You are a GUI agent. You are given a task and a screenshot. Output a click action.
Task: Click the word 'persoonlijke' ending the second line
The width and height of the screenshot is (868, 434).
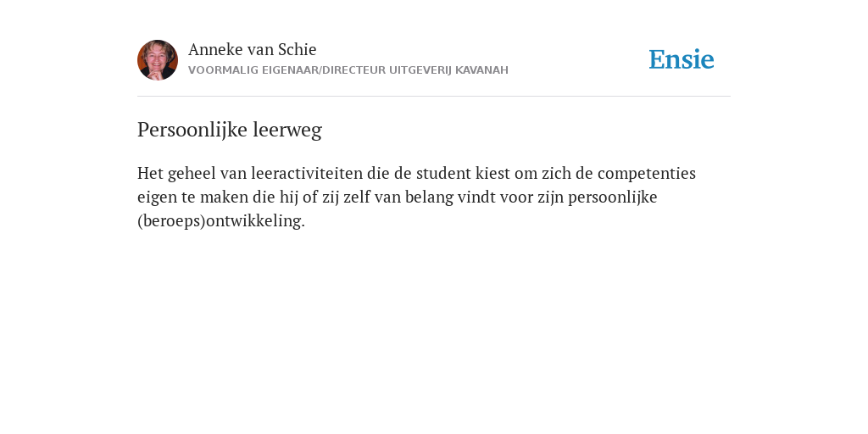pyautogui.click(x=613, y=198)
